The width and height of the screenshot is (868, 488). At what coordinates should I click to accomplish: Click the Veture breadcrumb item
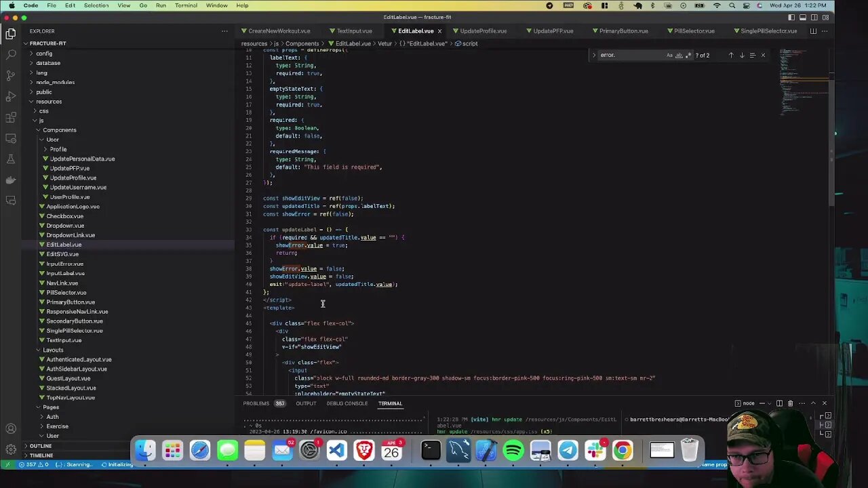pos(384,43)
